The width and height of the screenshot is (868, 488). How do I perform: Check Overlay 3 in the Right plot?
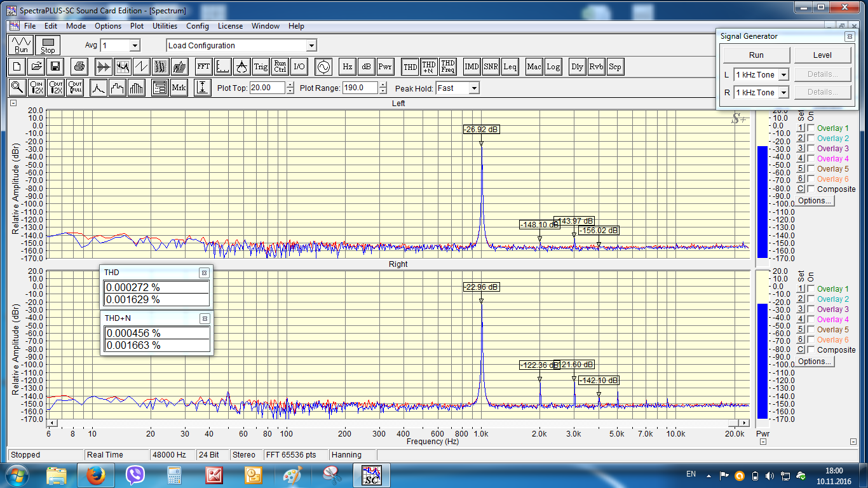pyautogui.click(x=811, y=309)
